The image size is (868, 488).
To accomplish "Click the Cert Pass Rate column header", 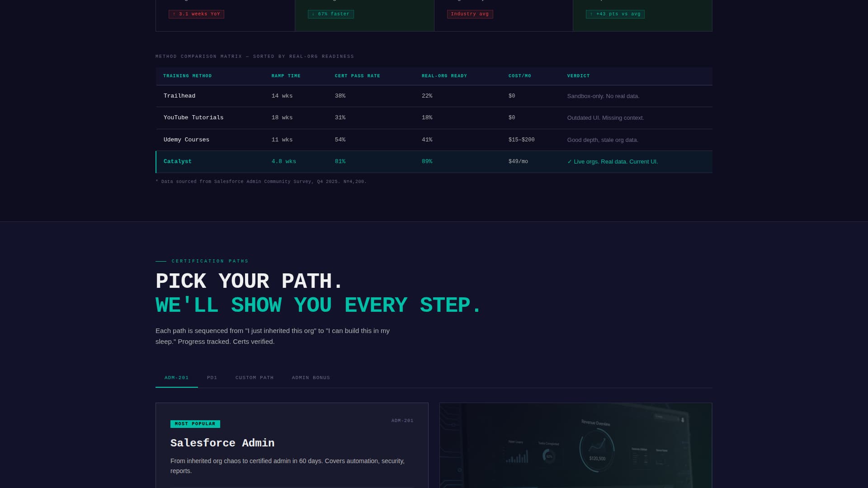I will coord(358,76).
